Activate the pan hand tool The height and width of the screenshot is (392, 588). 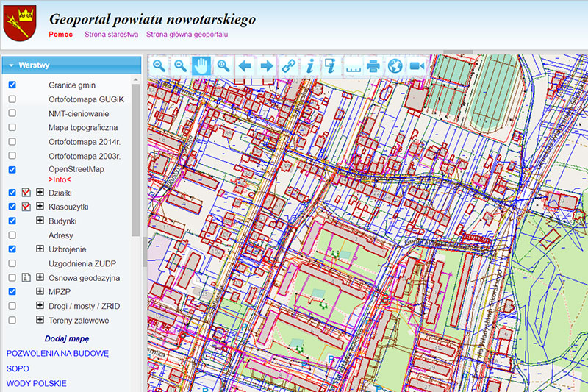click(201, 66)
